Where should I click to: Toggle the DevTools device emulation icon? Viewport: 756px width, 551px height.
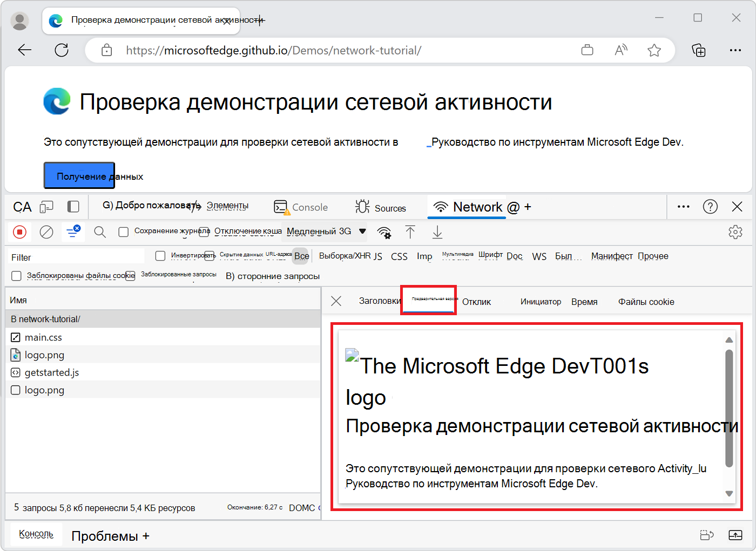tap(47, 207)
